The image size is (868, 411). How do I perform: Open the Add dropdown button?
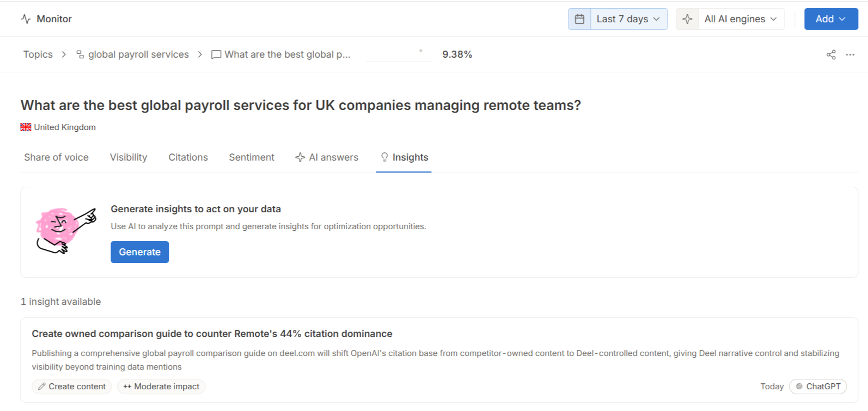830,19
